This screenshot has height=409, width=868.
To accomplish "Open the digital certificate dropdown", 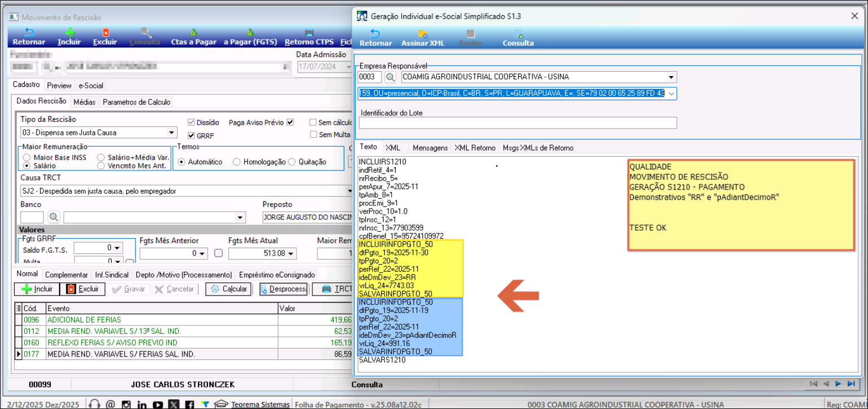I will [x=671, y=94].
